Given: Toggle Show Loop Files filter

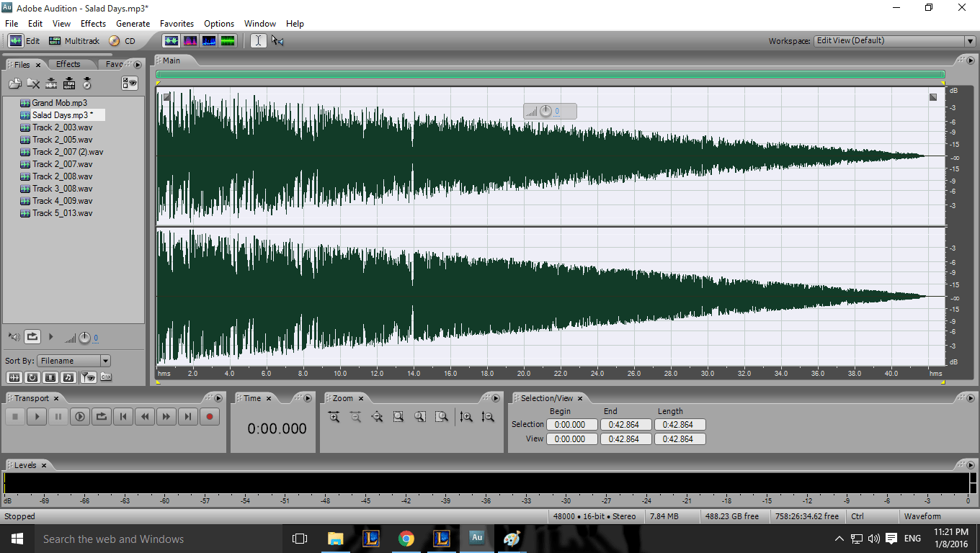Looking at the screenshot, I should (x=32, y=377).
